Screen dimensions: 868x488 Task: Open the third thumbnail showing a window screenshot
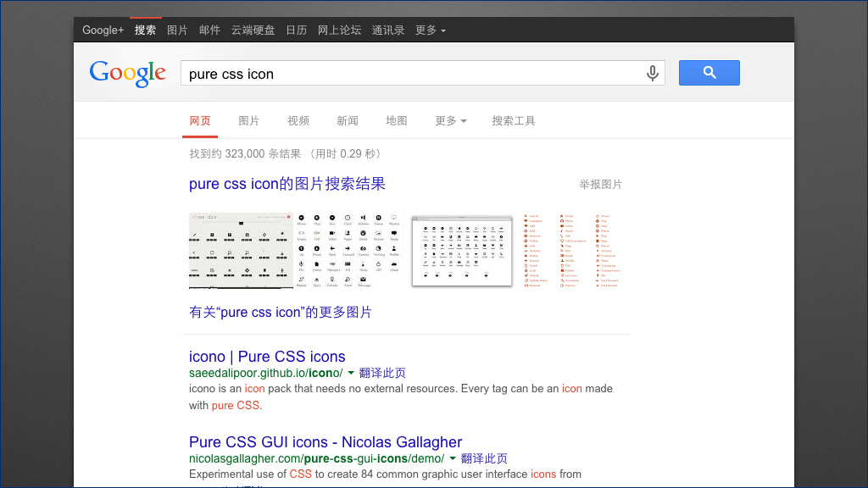[462, 251]
